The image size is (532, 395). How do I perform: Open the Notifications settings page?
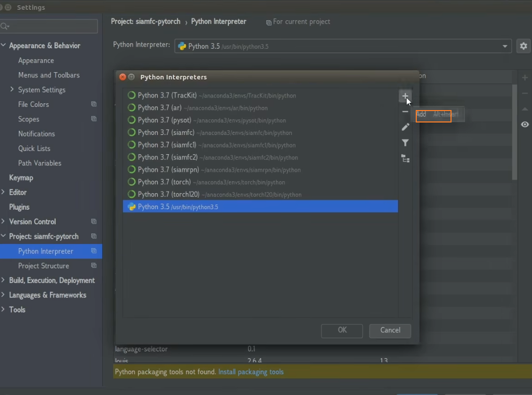[36, 134]
